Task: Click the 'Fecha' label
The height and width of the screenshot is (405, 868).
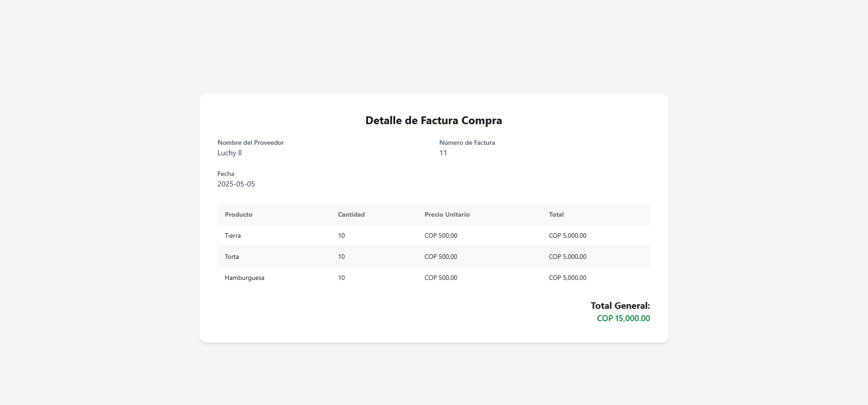Action: (x=226, y=174)
